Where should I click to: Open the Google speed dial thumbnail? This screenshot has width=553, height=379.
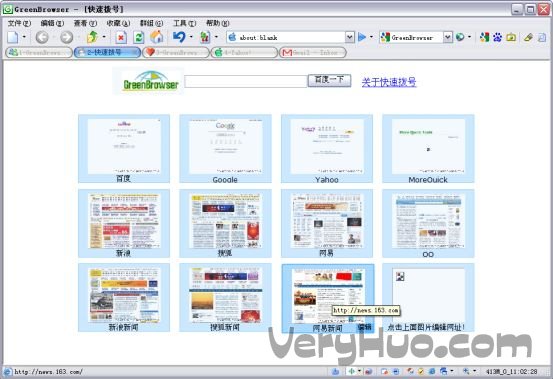225,146
